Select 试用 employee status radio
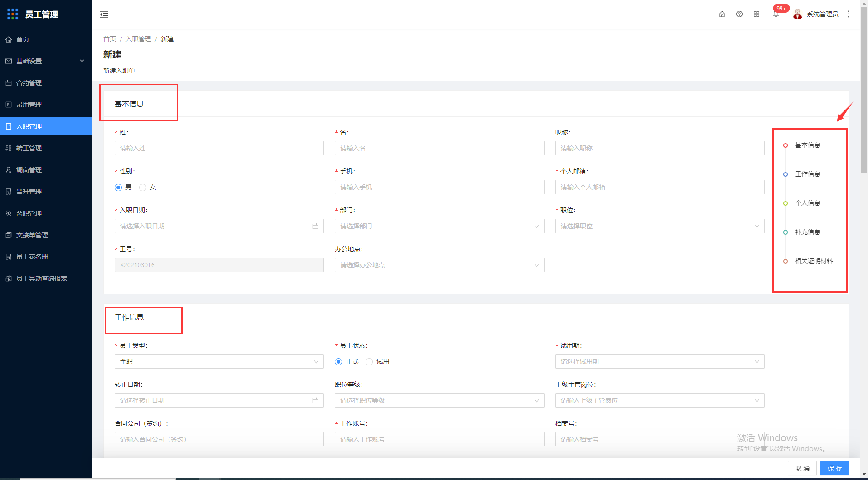The height and width of the screenshot is (480, 868). [x=369, y=362]
